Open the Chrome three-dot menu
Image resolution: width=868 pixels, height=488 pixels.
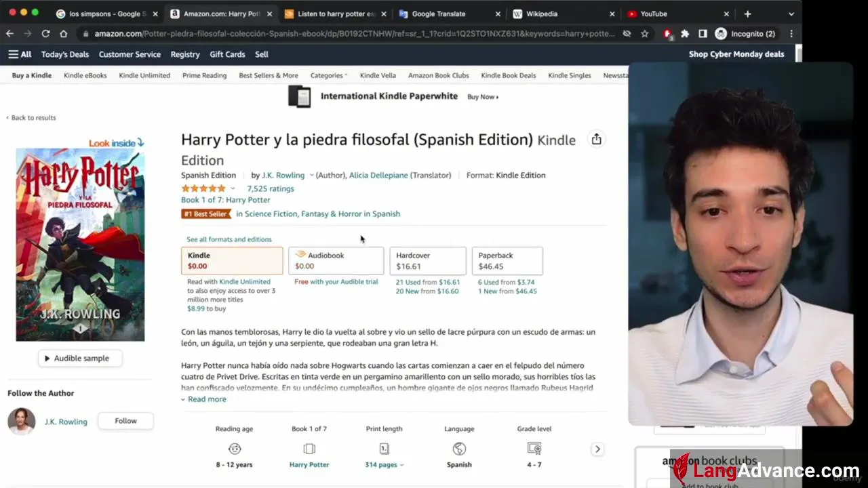(x=791, y=33)
